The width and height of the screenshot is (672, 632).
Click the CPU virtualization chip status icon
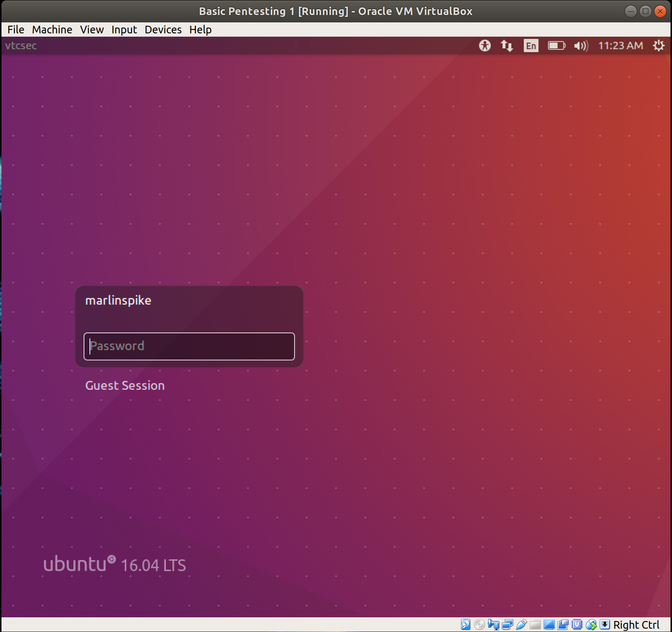pyautogui.click(x=577, y=624)
